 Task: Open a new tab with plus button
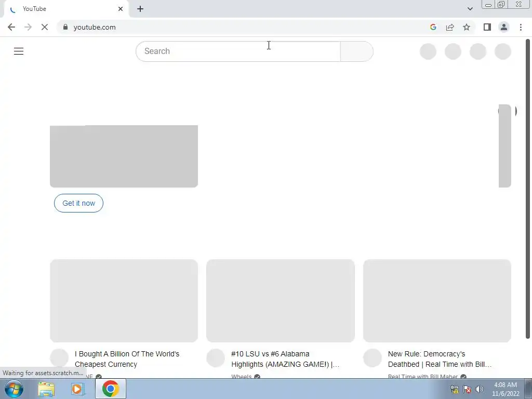[x=140, y=9]
